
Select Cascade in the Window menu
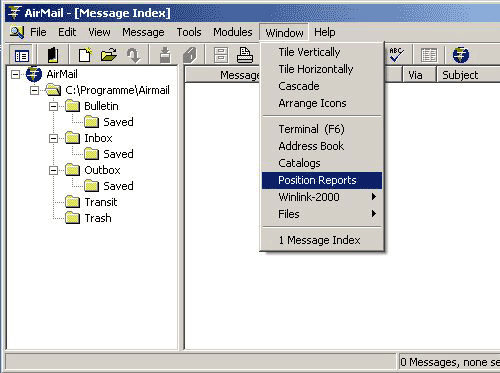pos(322,86)
